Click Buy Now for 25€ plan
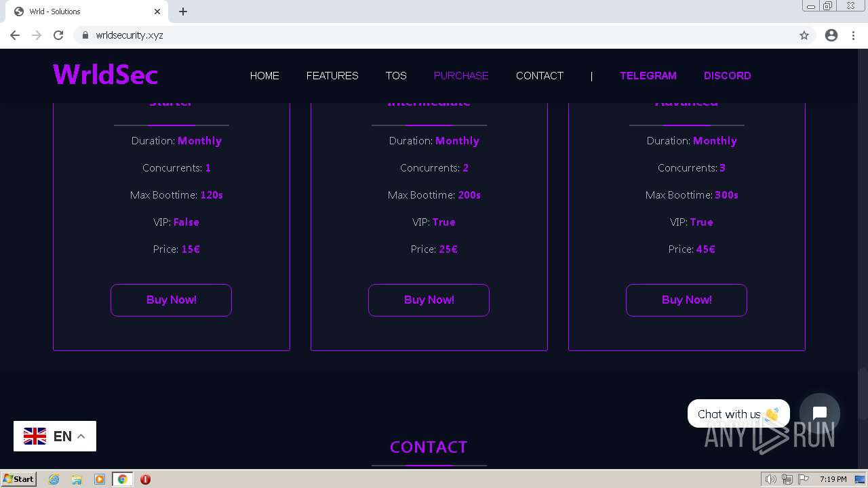The width and height of the screenshot is (868, 488). [429, 300]
